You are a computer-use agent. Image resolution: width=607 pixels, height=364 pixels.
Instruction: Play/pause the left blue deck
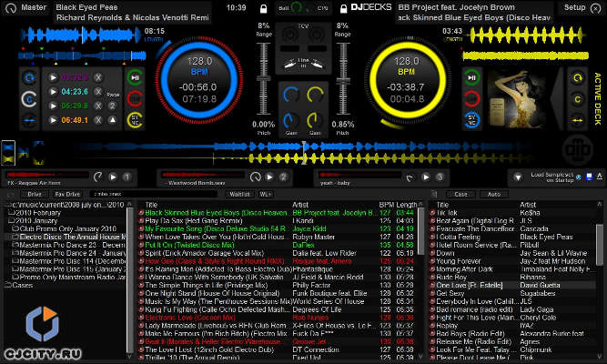click(x=135, y=77)
